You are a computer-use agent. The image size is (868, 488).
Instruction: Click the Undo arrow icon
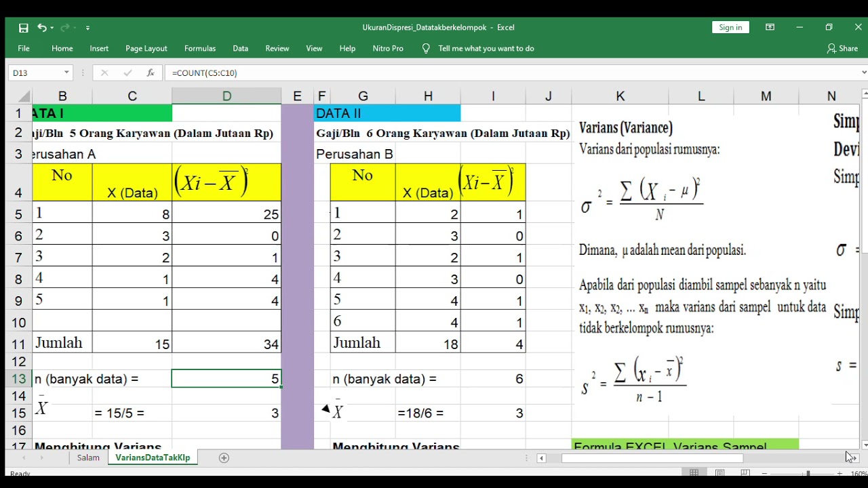coord(42,28)
